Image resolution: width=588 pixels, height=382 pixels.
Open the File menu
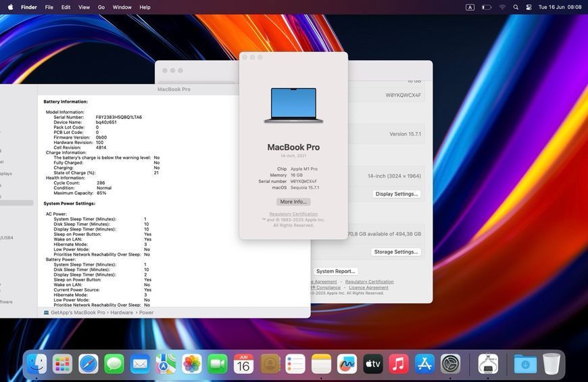tap(49, 7)
